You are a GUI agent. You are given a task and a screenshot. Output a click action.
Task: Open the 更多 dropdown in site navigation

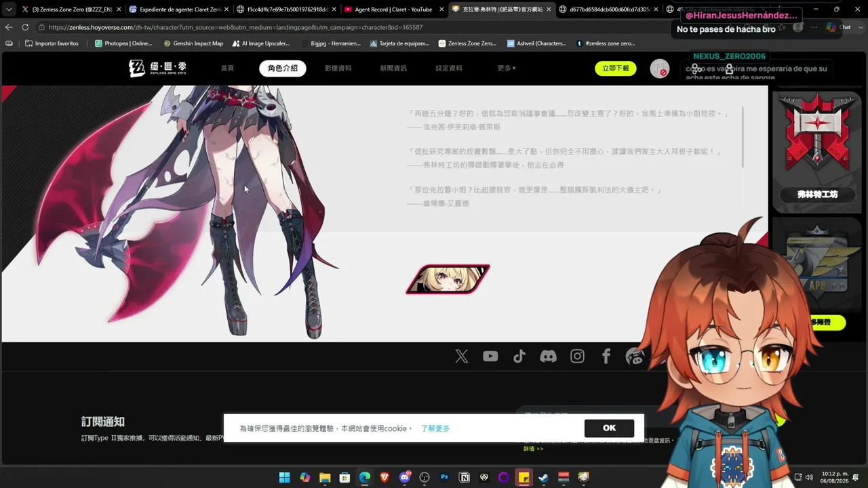tap(507, 68)
